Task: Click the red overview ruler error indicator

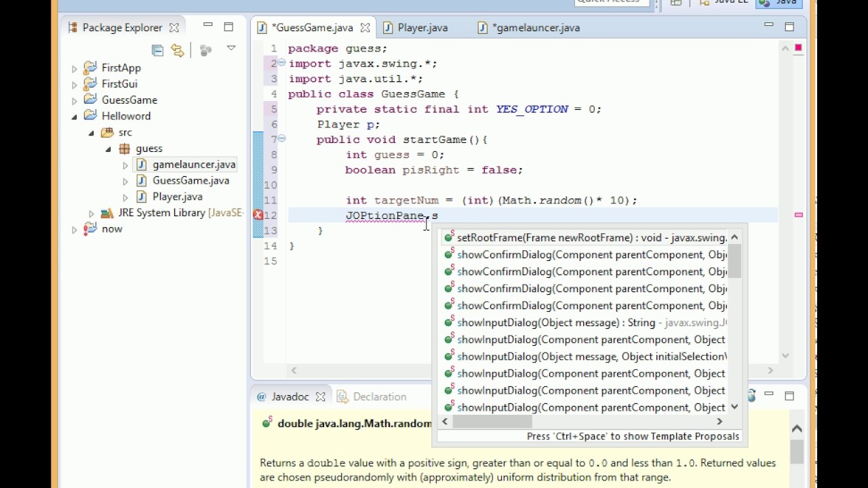Action: click(x=798, y=47)
